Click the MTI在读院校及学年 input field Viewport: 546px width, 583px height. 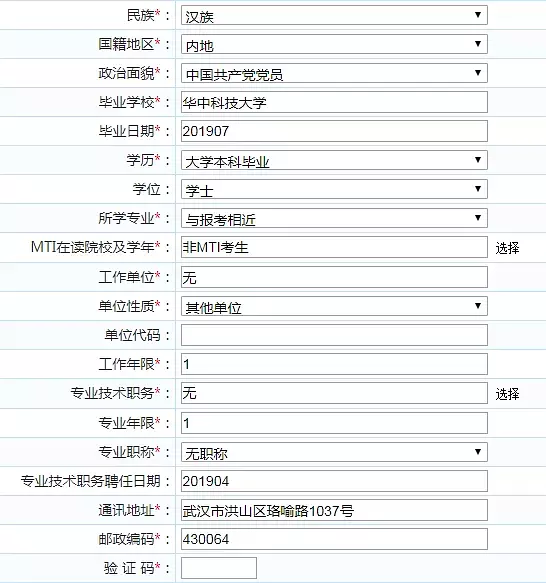click(334, 247)
